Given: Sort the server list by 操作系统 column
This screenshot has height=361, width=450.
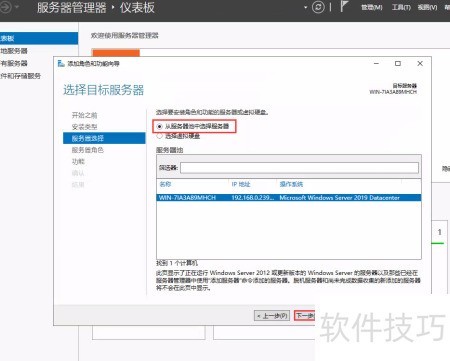Looking at the screenshot, I should point(291,184).
